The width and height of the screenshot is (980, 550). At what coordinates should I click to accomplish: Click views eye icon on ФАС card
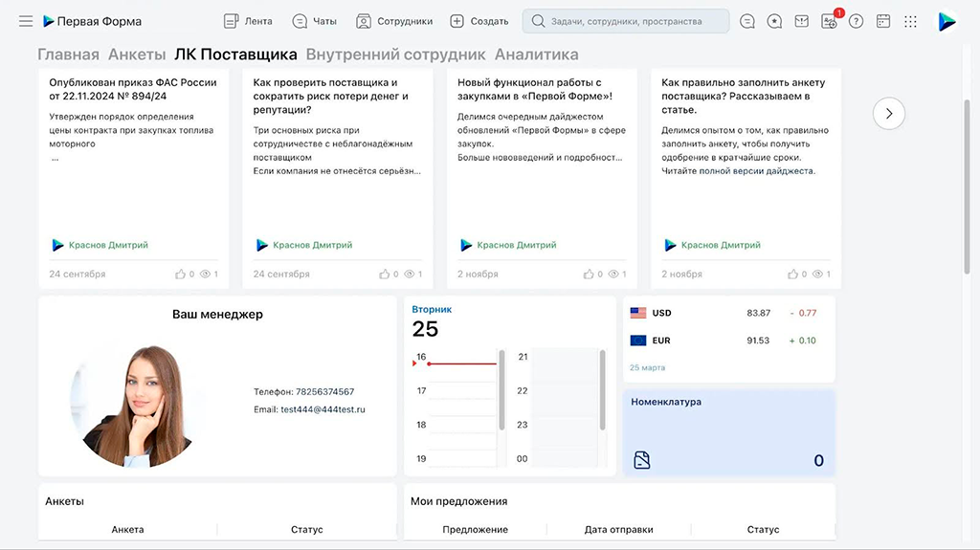coord(205,274)
